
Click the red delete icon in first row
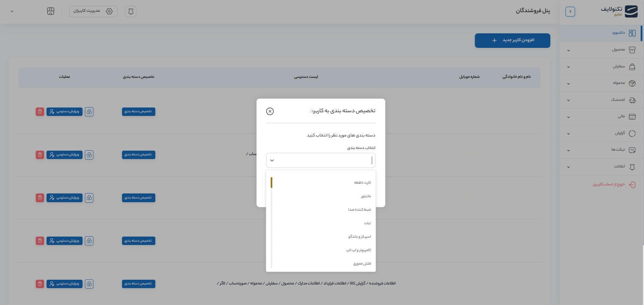pyautogui.click(x=40, y=112)
